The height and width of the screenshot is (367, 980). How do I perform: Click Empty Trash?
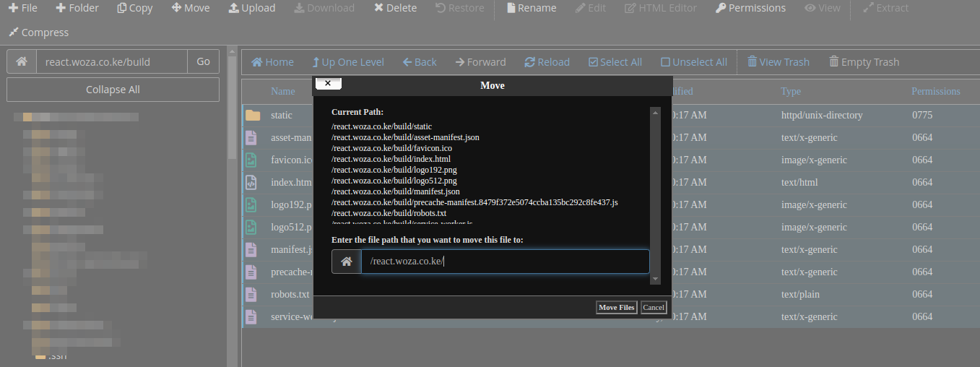pos(864,62)
